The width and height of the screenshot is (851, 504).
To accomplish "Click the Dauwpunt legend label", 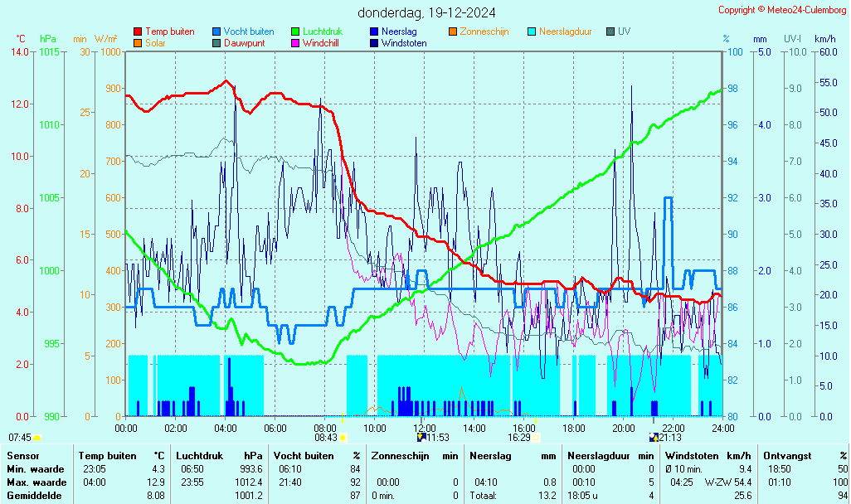I will click(244, 43).
